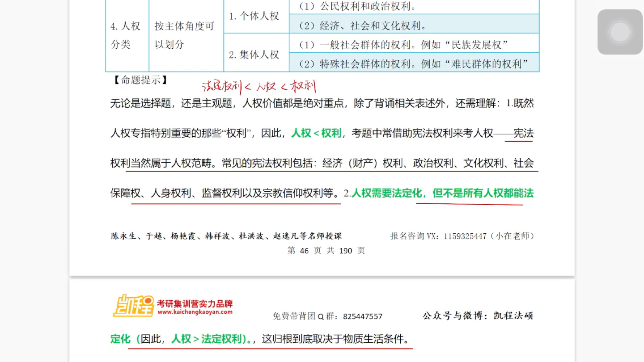
Task: Click the handwritten red note '法定权利<人权<权利'
Action: pyautogui.click(x=259, y=86)
